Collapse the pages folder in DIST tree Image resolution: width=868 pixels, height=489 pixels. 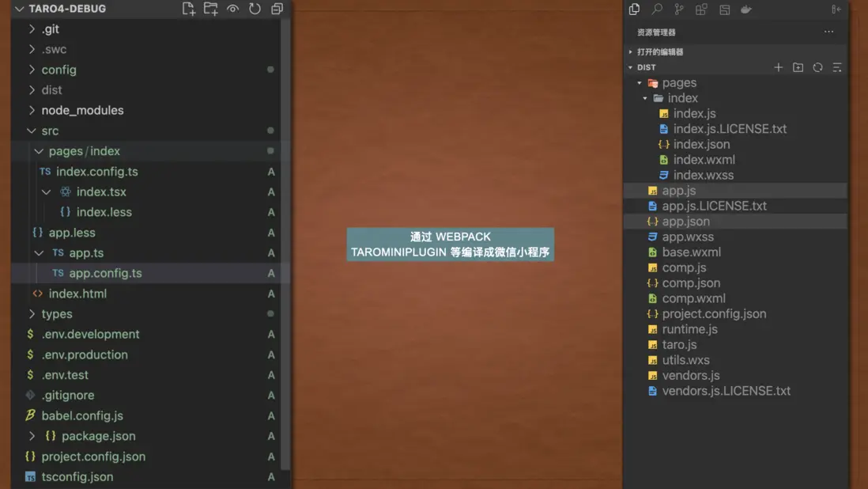[x=640, y=83]
